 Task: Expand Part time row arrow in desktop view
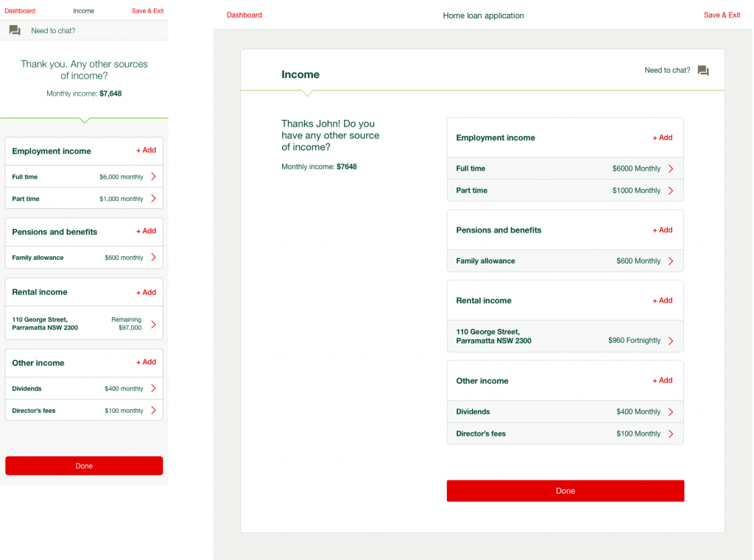(x=671, y=191)
